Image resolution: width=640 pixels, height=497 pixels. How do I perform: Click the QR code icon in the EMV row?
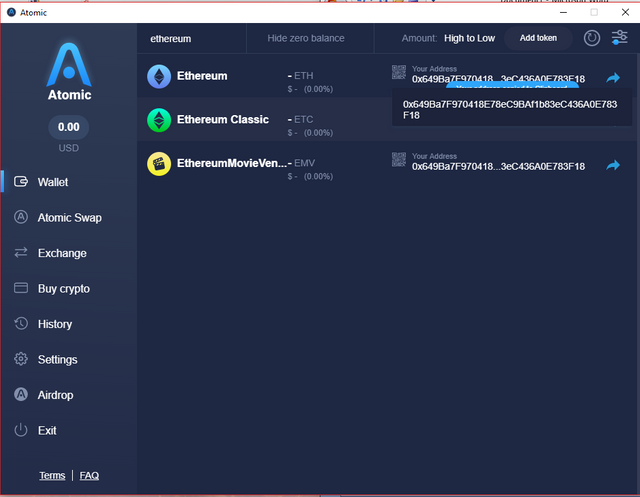point(399,160)
